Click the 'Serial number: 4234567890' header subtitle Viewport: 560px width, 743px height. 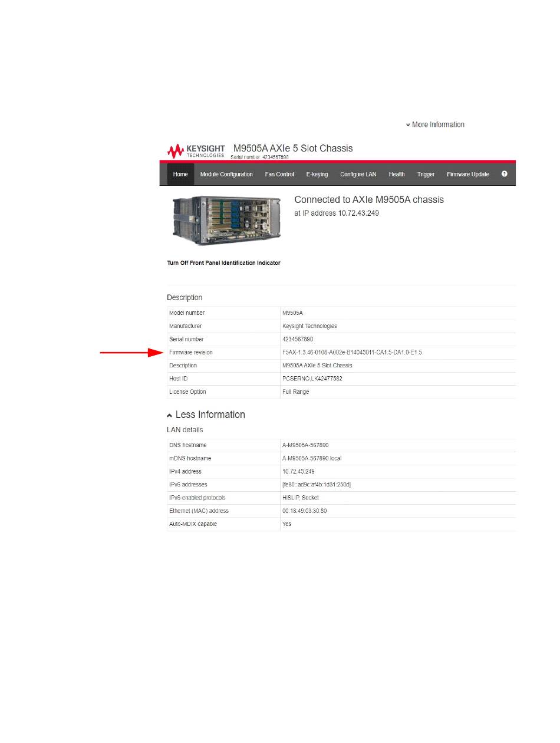point(259,157)
